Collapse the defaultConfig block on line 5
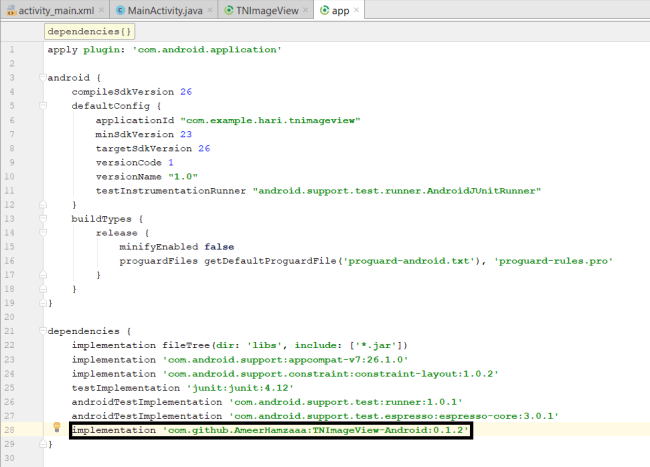Viewport: 650px width, 467px height. pyautogui.click(x=43, y=106)
